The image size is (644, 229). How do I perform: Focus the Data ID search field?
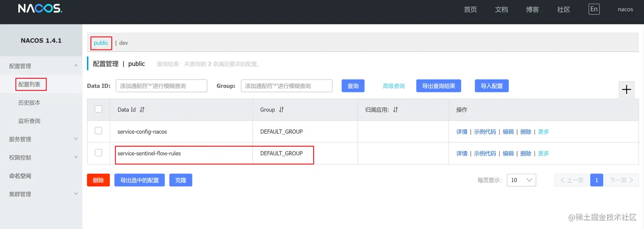pos(161,86)
